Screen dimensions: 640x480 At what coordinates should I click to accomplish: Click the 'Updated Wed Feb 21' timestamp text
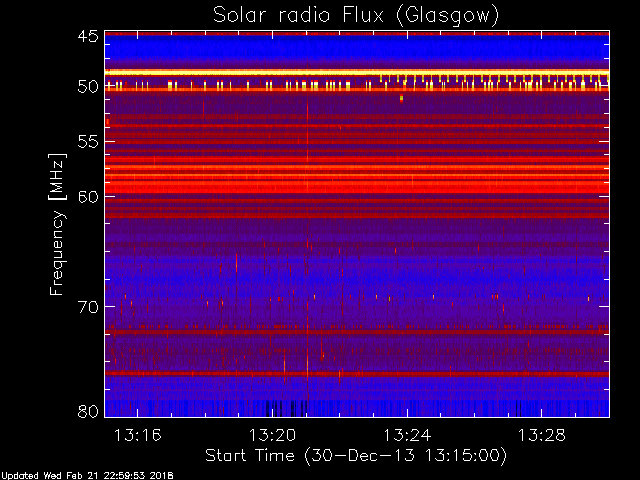(87, 476)
